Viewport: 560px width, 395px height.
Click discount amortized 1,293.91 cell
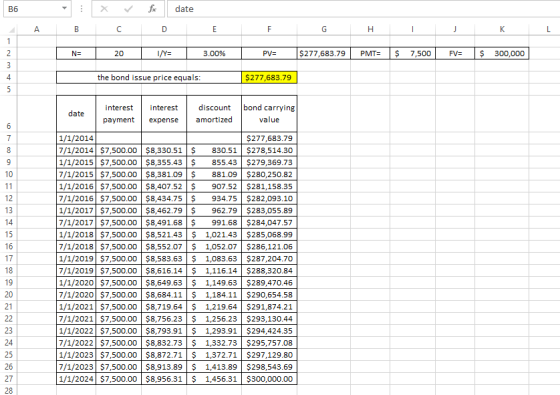point(214,331)
